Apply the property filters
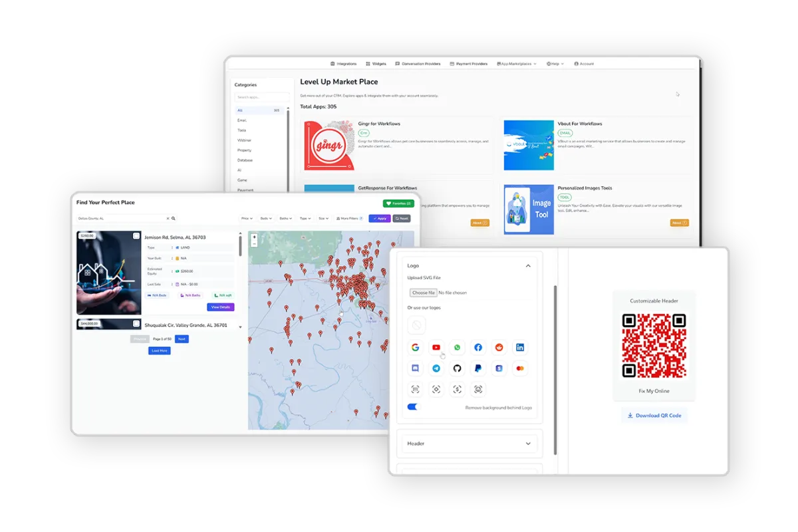The image size is (798, 532). coord(380,218)
